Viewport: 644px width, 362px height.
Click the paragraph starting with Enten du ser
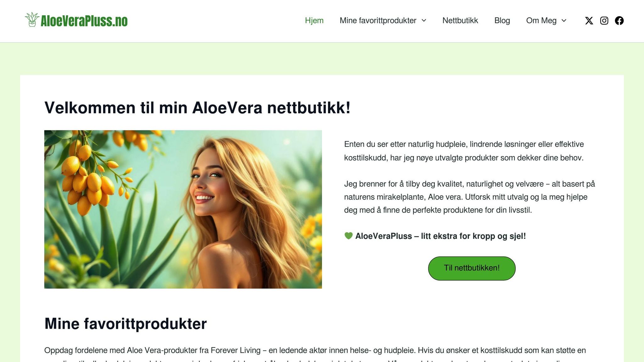pyautogui.click(x=464, y=151)
